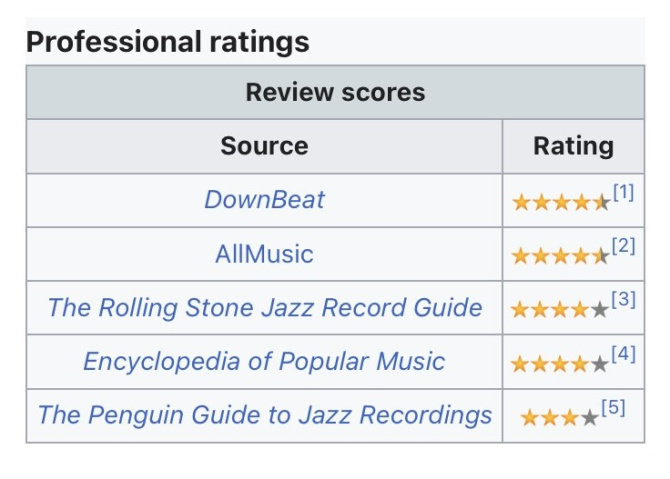Open the AllMusic link

coord(264,254)
